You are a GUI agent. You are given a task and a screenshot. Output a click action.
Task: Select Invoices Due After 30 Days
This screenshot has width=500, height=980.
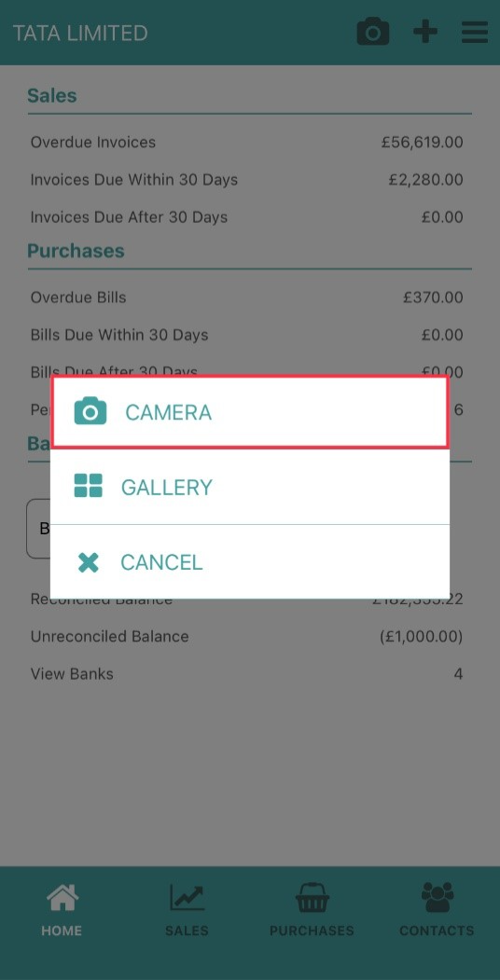point(247,217)
